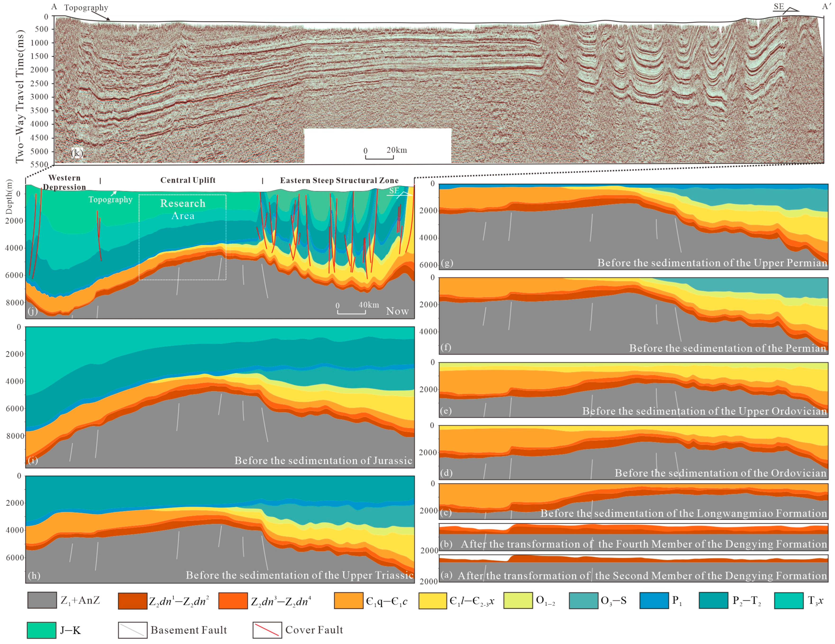Click the Central Uplift heading
The height and width of the screenshot is (644, 835).
point(188,180)
